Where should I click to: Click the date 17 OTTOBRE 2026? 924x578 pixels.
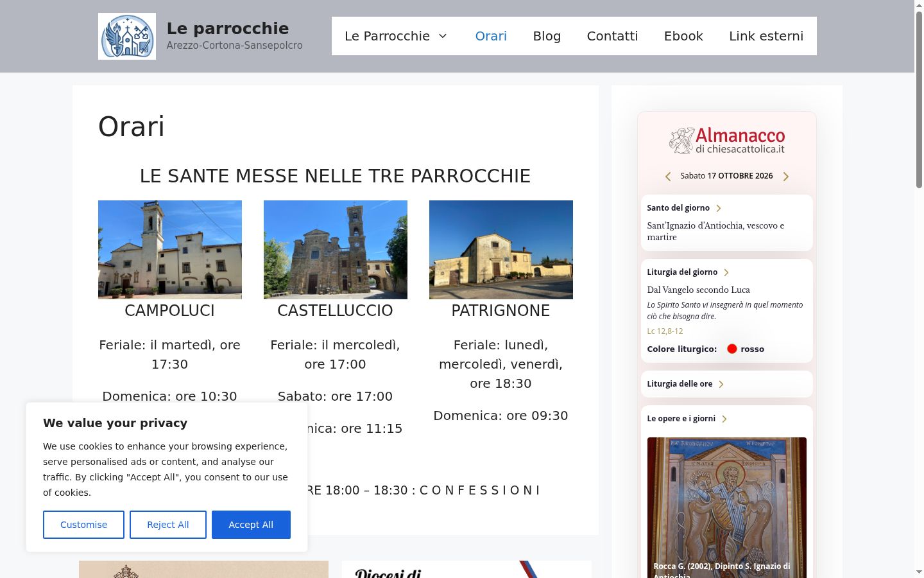740,176
